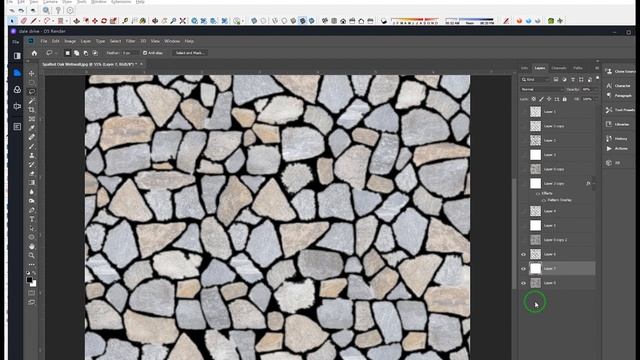Image resolution: width=640 pixels, height=360 pixels.
Task: Toggle Effects visibility under Layer 2 copy
Action: (538, 193)
